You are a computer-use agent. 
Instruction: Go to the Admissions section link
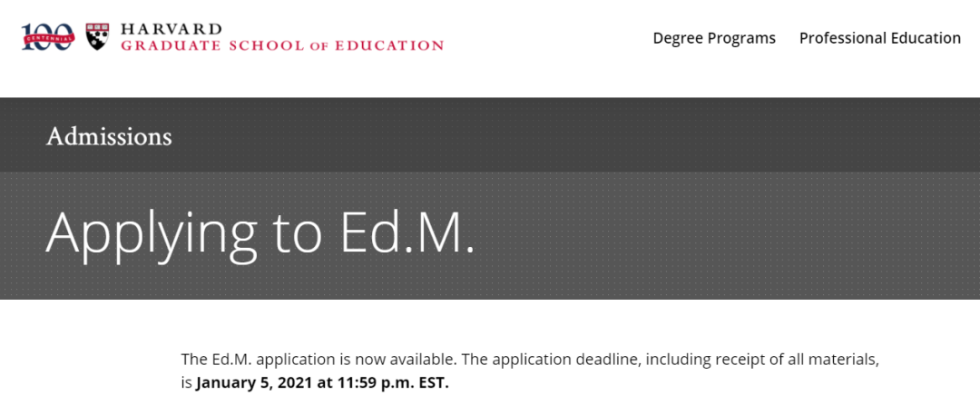coord(109,136)
